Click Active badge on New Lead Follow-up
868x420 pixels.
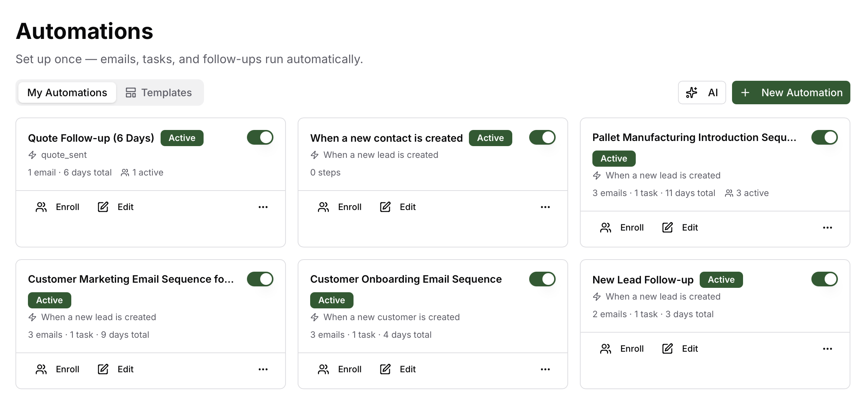click(x=721, y=280)
